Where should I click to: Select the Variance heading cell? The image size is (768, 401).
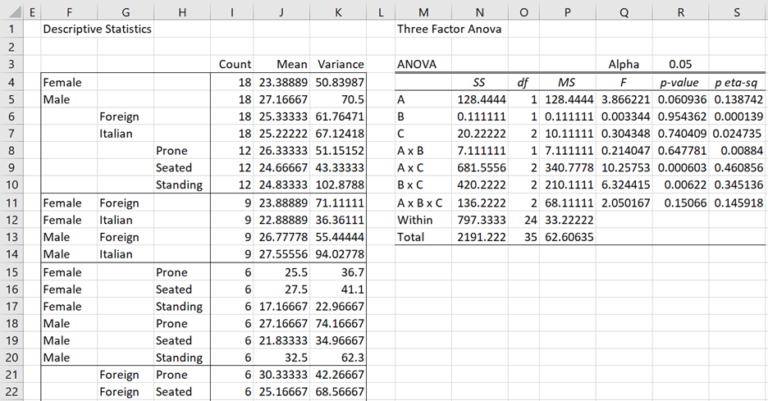[338, 64]
